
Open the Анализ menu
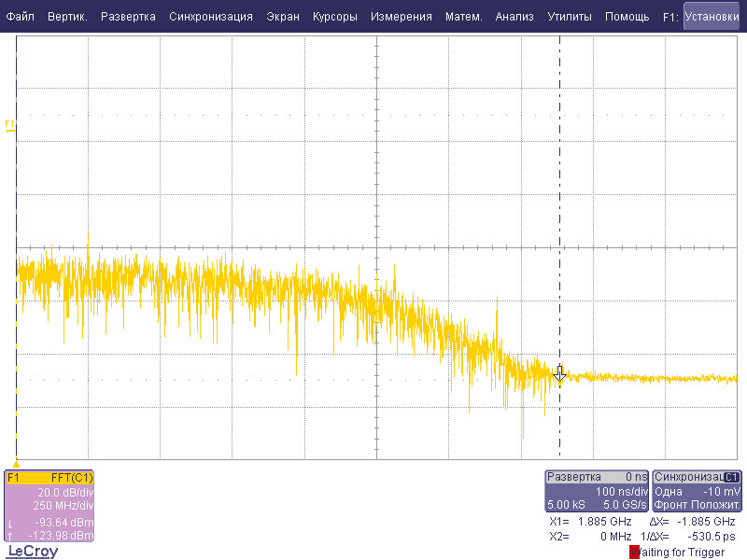[x=514, y=17]
